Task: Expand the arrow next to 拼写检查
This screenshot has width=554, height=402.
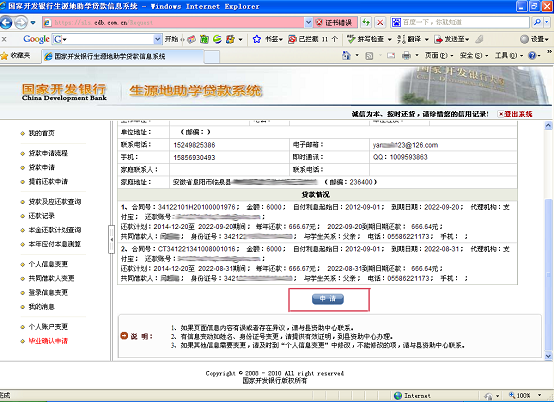Action: [x=390, y=40]
